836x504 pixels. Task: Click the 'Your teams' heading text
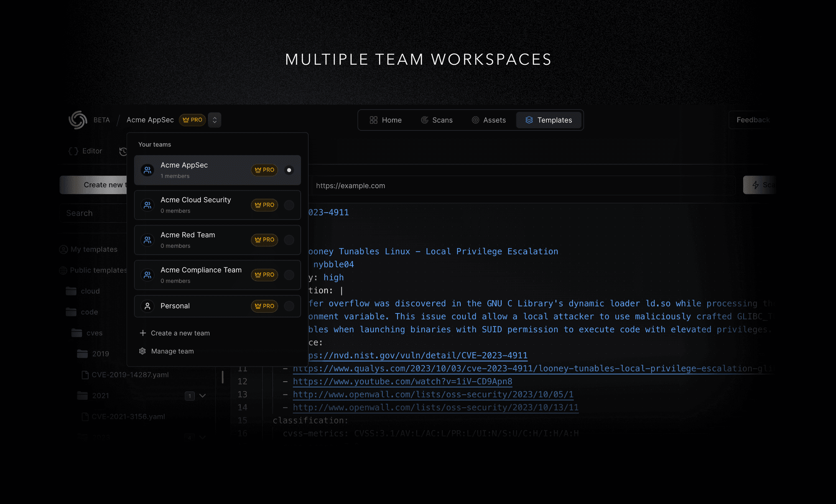click(x=155, y=145)
